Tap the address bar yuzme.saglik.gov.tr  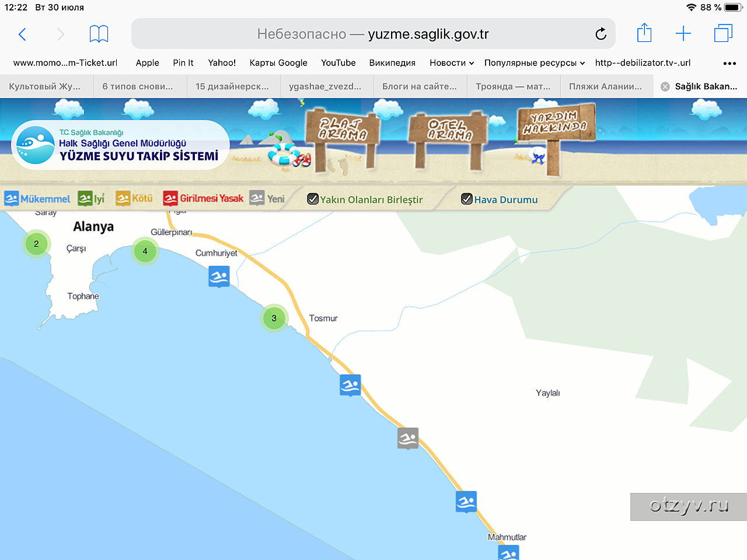click(x=373, y=34)
